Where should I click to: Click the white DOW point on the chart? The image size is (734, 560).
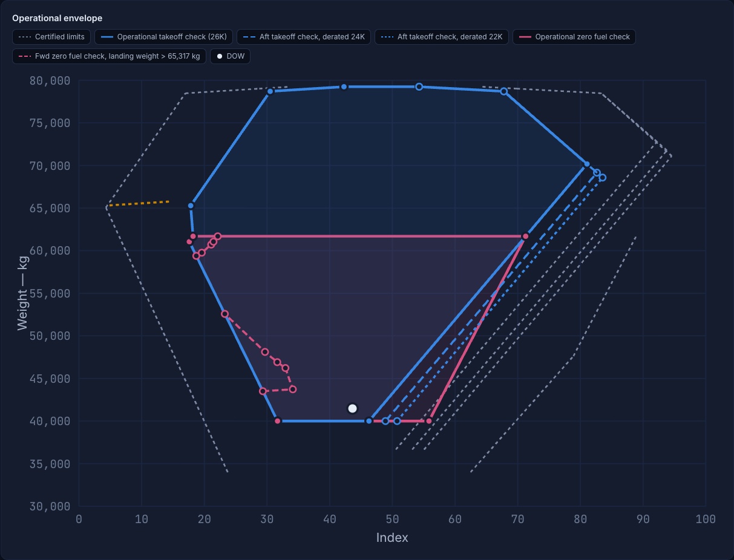click(352, 409)
